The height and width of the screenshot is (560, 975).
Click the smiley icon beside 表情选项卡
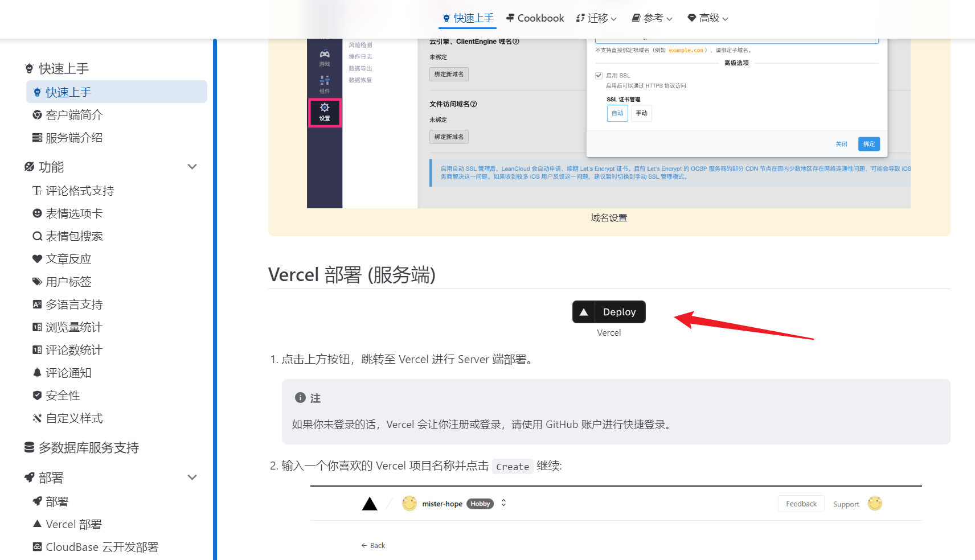(x=37, y=213)
